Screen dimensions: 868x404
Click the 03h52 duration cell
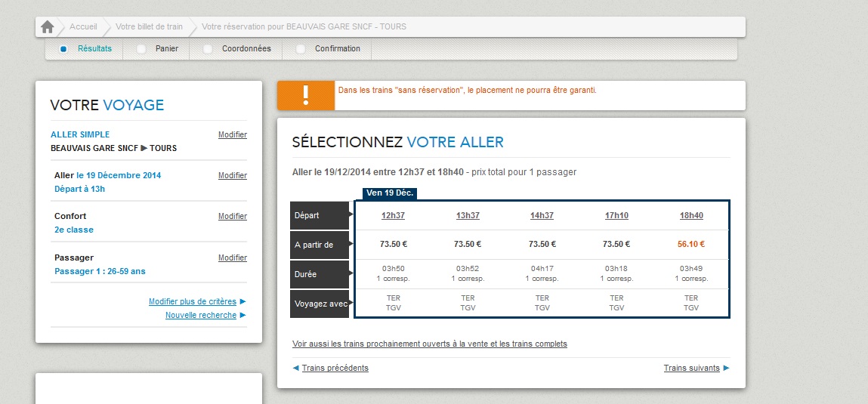click(468, 273)
